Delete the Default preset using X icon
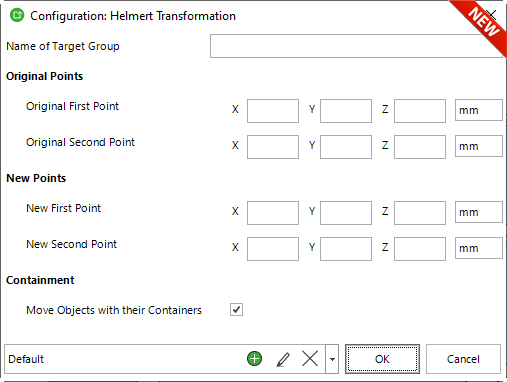This screenshot has width=507, height=382. 310,359
